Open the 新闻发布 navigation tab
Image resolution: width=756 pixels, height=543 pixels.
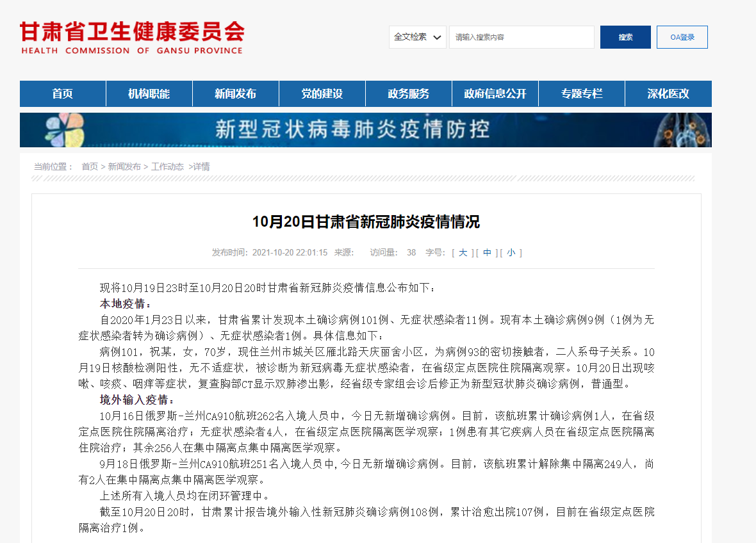236,93
